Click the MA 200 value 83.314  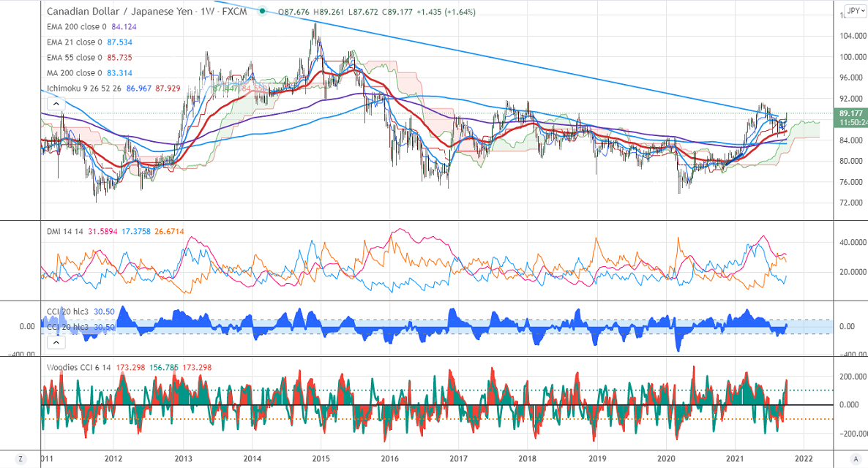pos(119,73)
